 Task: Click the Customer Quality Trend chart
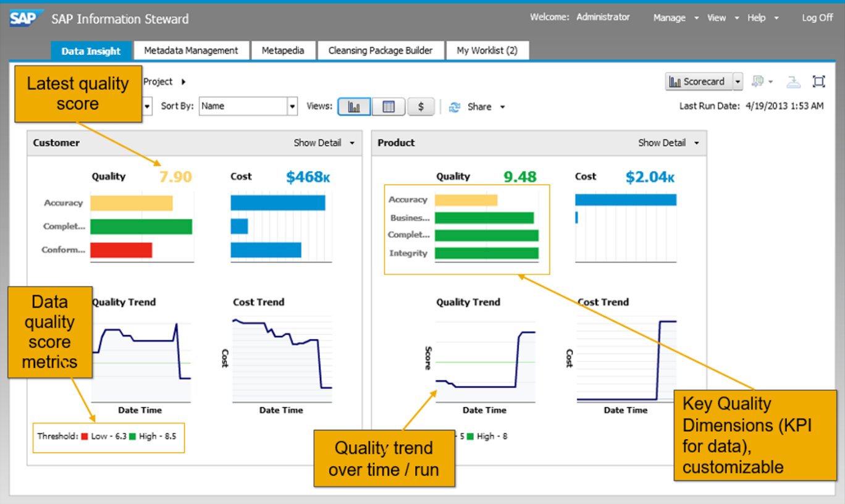tap(141, 359)
